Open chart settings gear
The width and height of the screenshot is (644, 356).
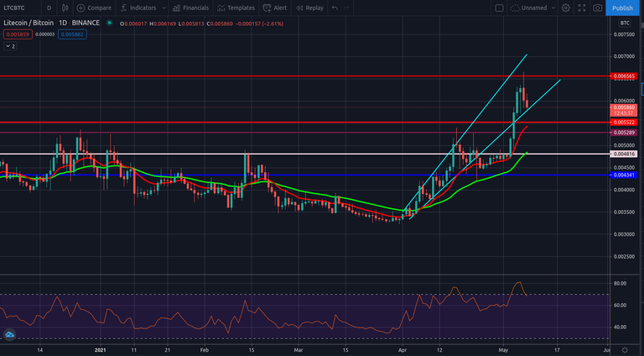(566, 8)
